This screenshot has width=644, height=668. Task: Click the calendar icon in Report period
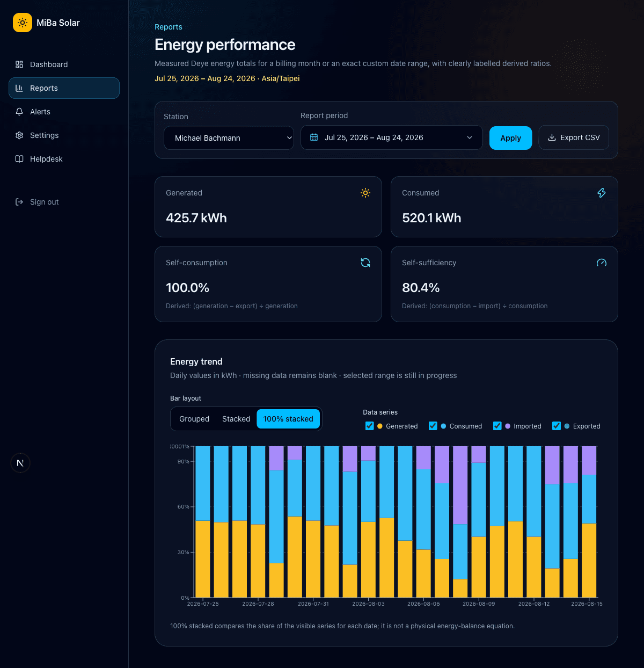[314, 137]
